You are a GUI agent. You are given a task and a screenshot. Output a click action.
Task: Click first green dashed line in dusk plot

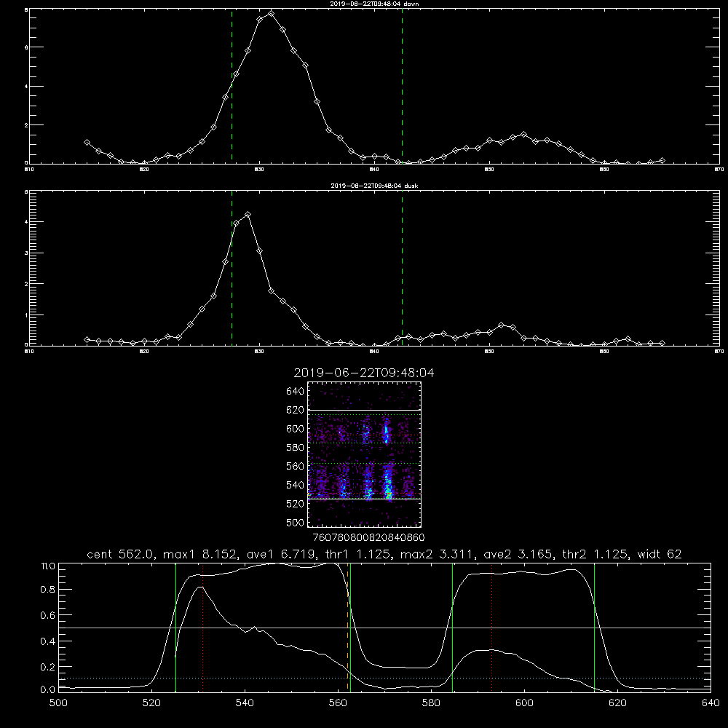(x=232, y=268)
